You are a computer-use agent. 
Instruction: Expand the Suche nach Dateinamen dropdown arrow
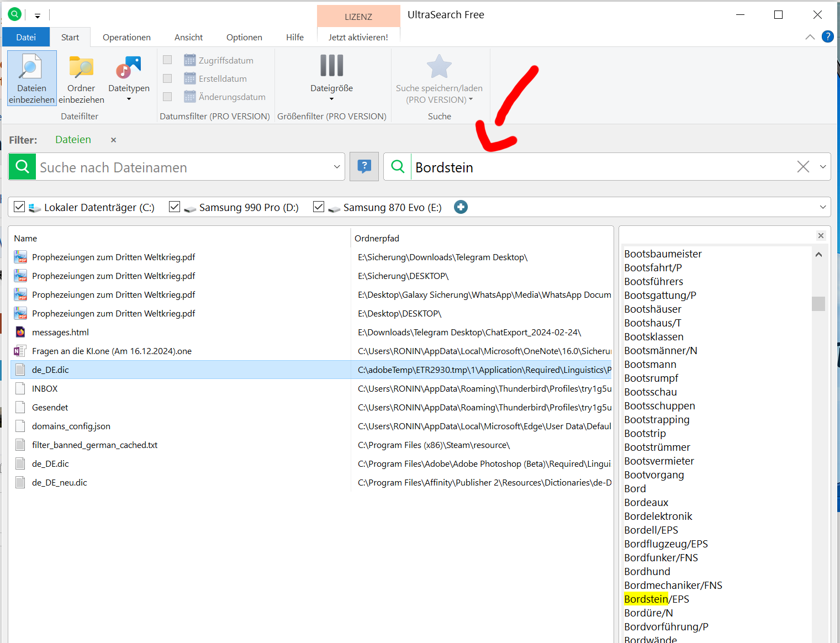(337, 167)
